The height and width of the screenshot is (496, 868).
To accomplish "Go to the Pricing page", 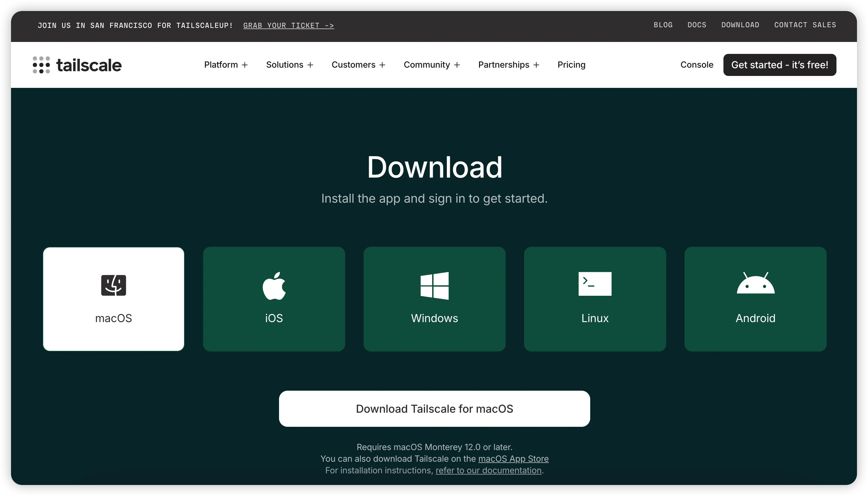I will [x=571, y=65].
